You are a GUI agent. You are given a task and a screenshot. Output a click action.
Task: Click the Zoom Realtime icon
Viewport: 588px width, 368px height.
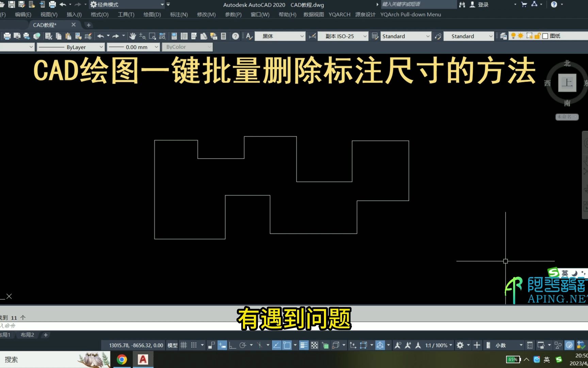pos(143,36)
